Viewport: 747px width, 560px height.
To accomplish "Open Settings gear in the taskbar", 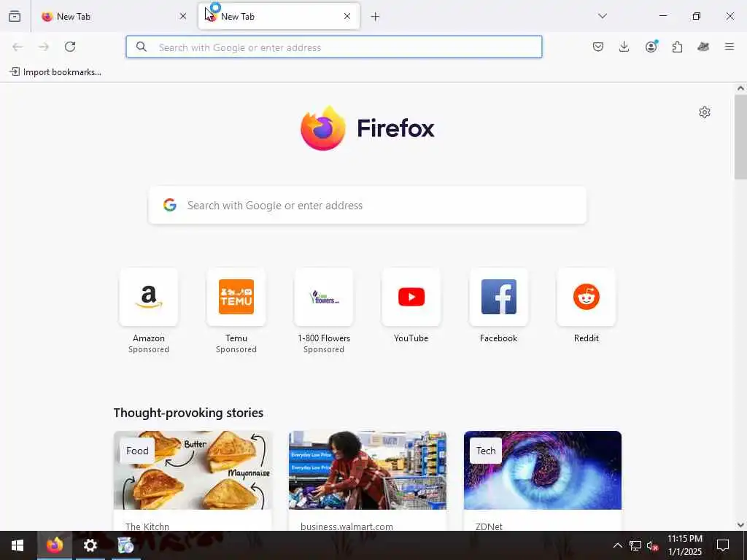I will 90,545.
